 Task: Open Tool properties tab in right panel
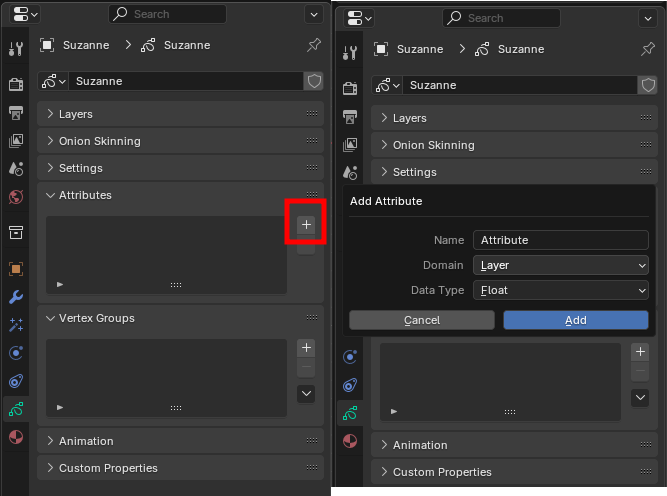coord(350,53)
